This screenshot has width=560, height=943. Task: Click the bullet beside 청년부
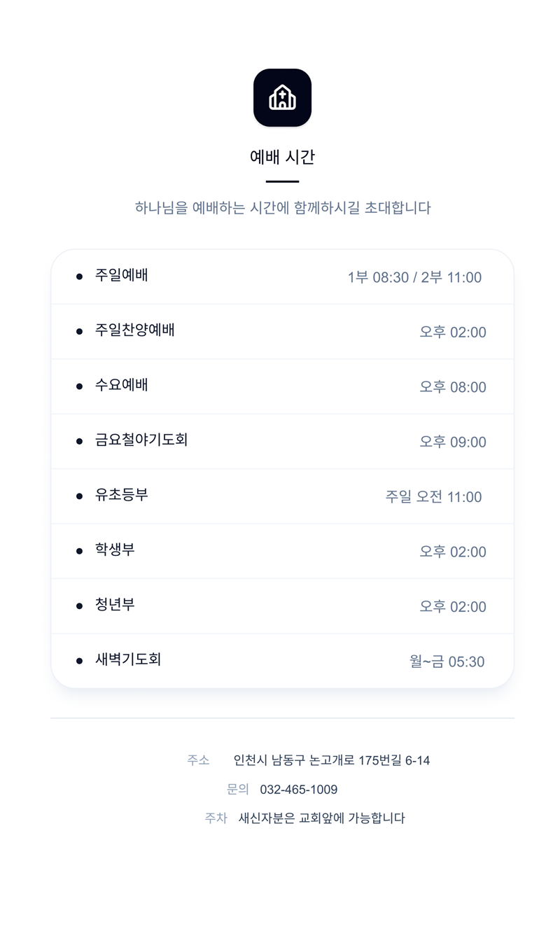tap(79, 606)
